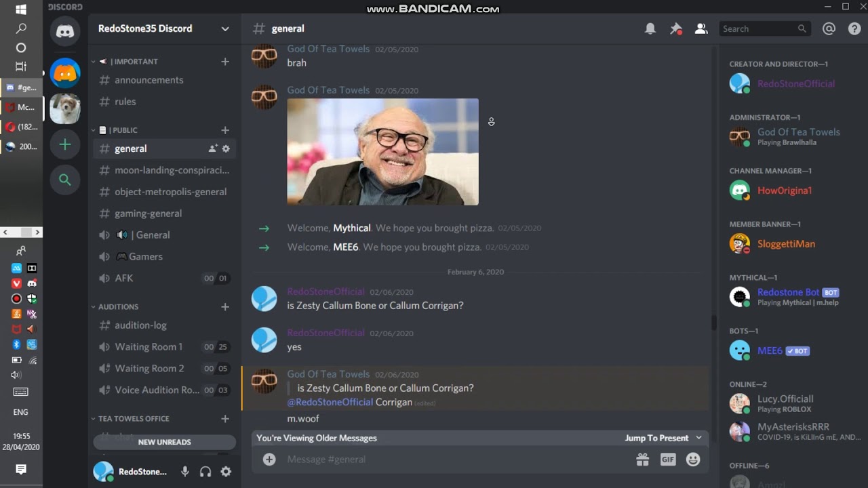Create channel in TEA TOWELS OFFICE category

tap(225, 419)
